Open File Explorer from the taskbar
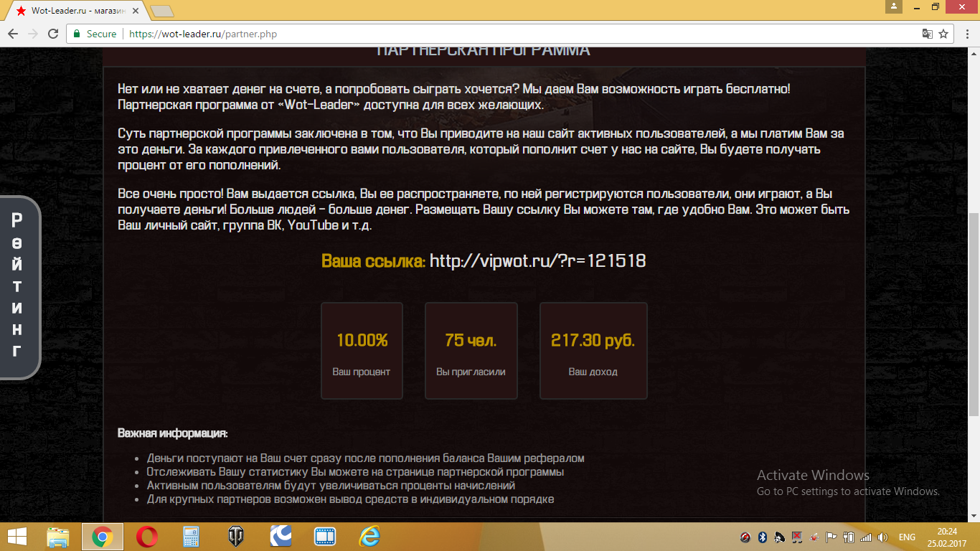This screenshot has width=980, height=551. point(58,537)
